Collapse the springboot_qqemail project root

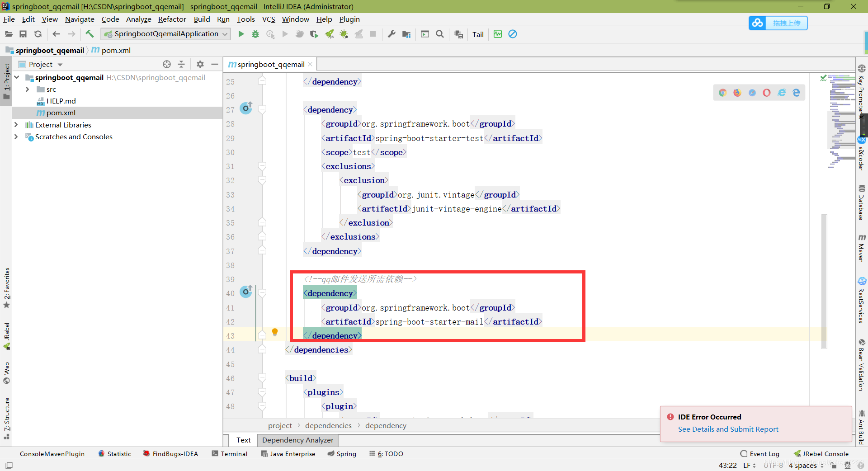16,77
